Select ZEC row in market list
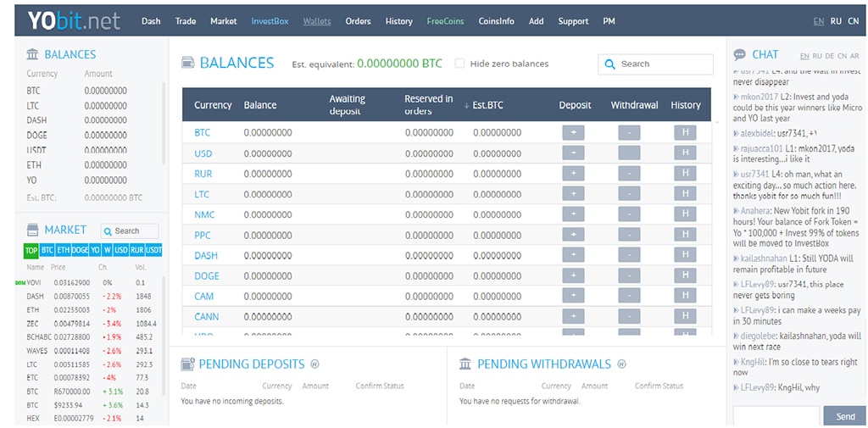 [92, 324]
